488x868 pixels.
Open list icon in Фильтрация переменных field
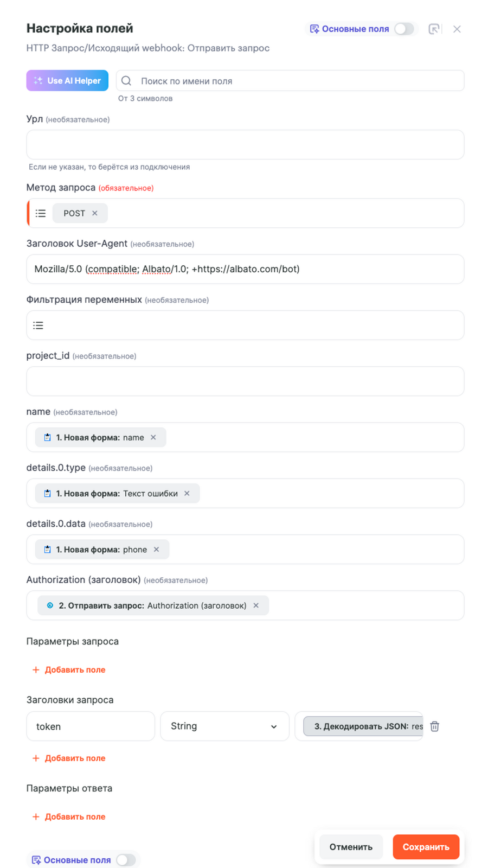(38, 325)
